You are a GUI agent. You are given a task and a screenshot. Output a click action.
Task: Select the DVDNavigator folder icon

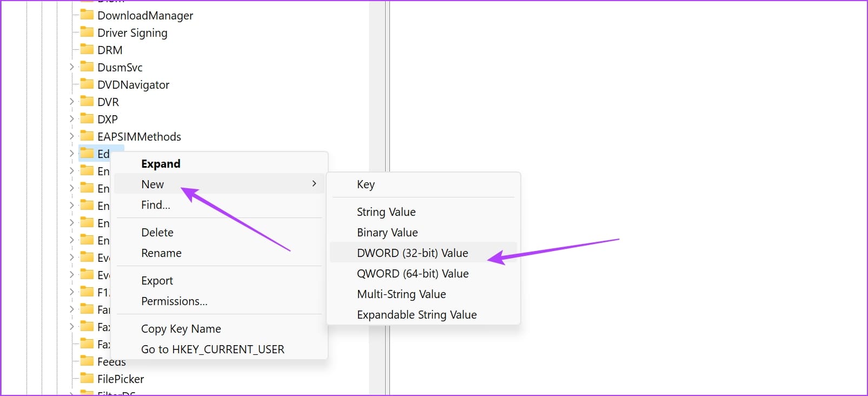(87, 84)
